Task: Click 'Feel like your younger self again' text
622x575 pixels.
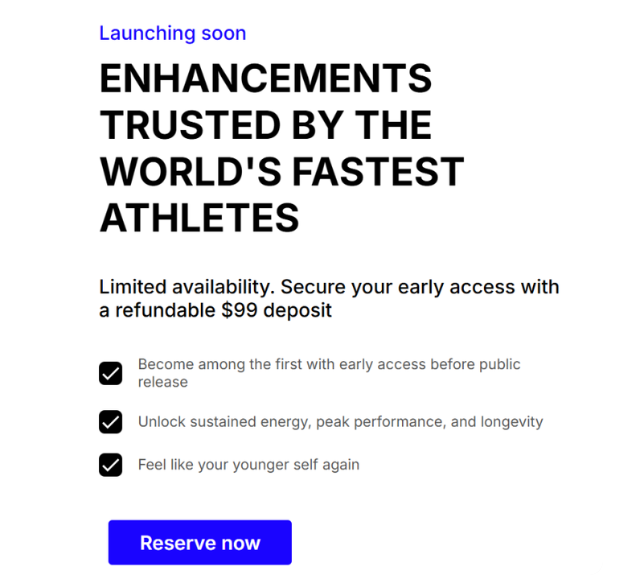Action: (x=249, y=465)
